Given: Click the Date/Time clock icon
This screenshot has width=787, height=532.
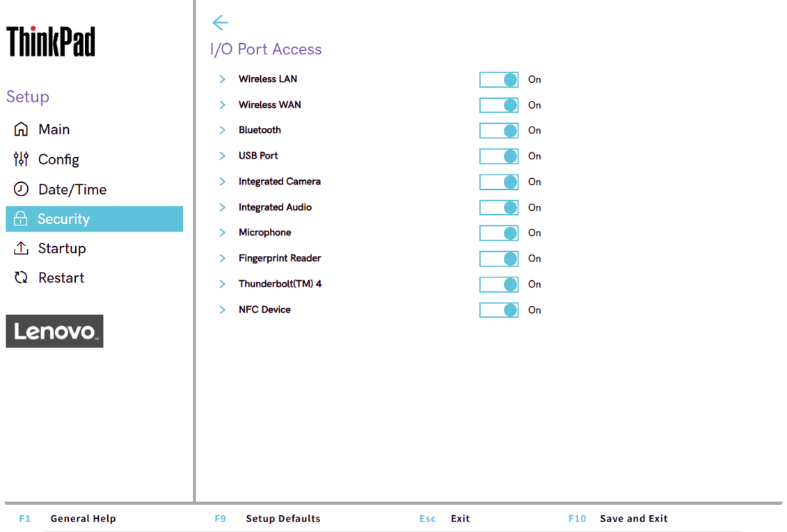Looking at the screenshot, I should (x=21, y=189).
